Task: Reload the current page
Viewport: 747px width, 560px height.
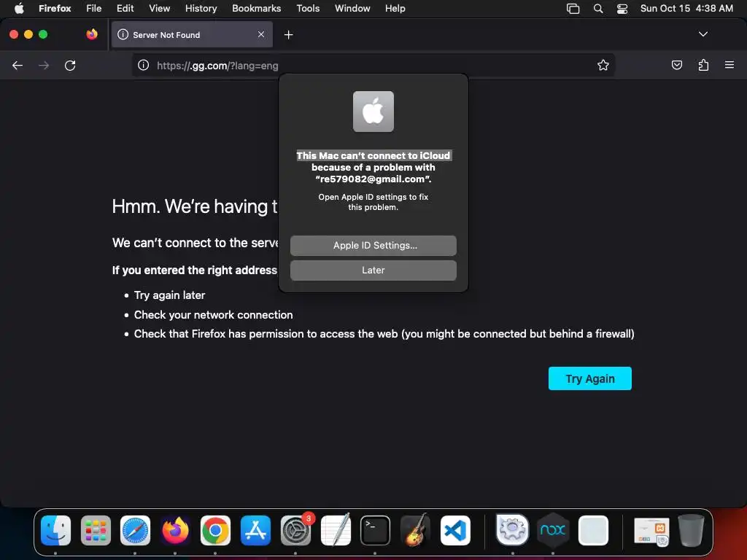Action: click(70, 65)
